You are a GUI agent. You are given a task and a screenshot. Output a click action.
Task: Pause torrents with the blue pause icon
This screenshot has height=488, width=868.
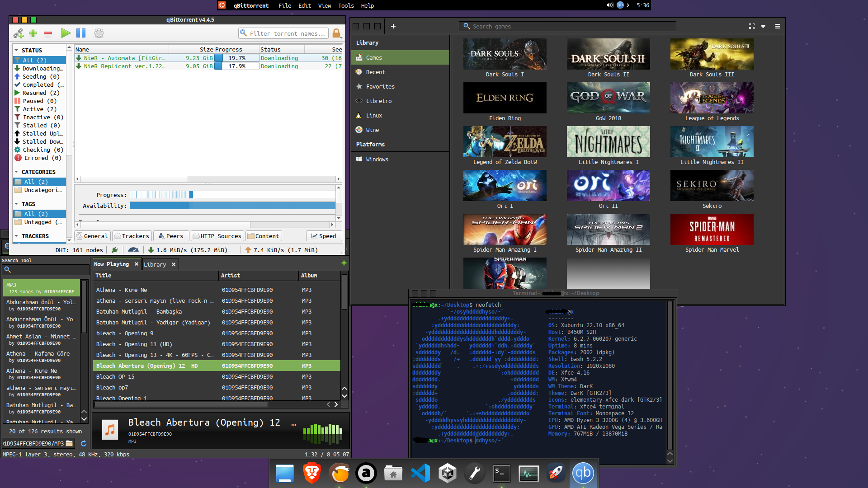click(x=81, y=33)
